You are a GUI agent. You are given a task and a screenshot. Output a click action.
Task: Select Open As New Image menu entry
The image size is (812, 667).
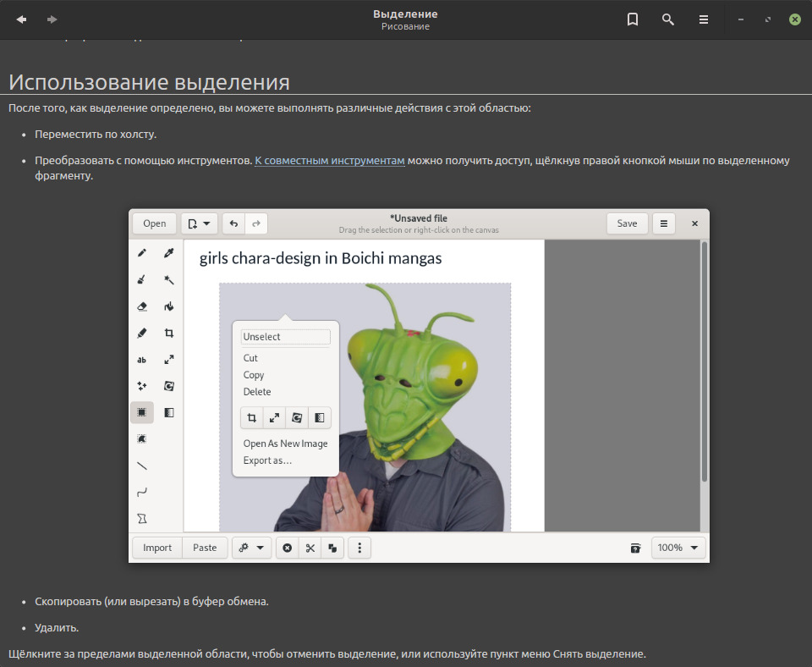coord(285,444)
